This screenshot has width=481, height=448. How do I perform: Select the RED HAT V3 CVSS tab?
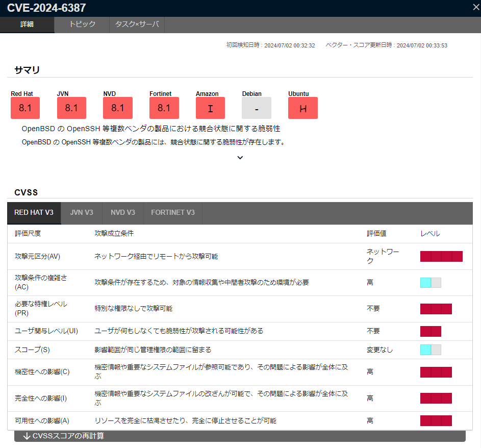click(34, 213)
